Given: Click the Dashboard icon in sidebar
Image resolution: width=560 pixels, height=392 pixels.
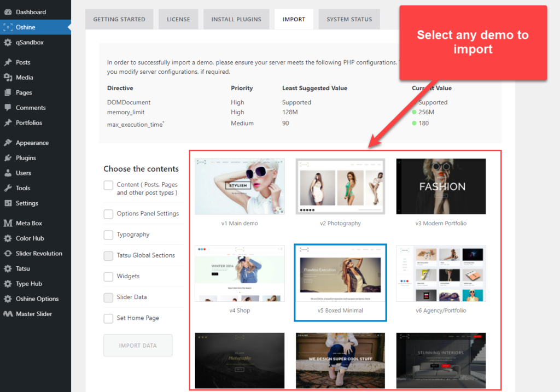Looking at the screenshot, I should [8, 12].
